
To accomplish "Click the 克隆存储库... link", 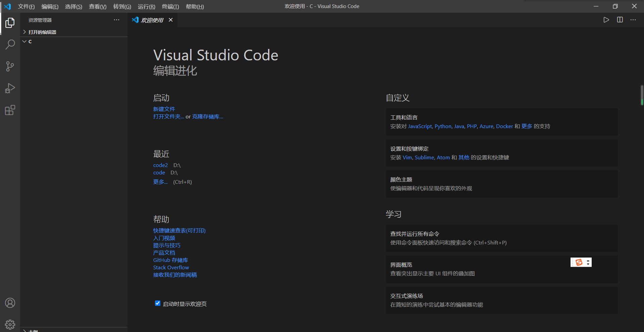I will point(208,116).
